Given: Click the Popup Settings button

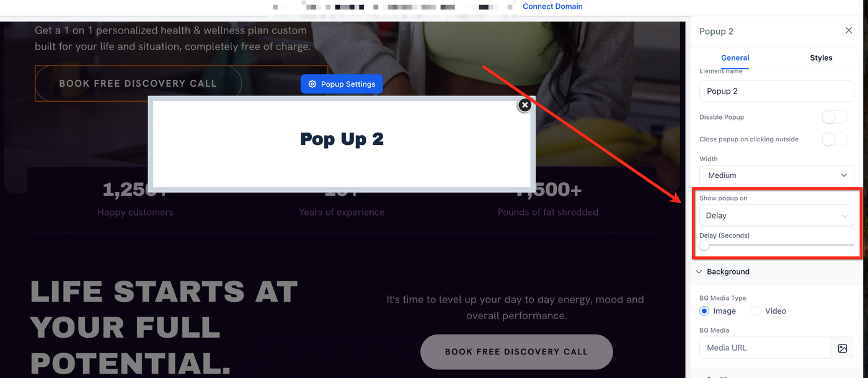Looking at the screenshot, I should click(342, 84).
